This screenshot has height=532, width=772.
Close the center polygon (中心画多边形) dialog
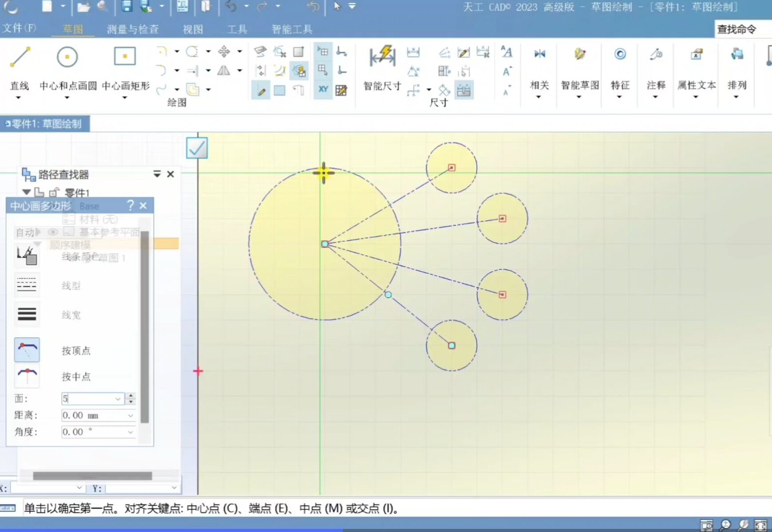(143, 206)
